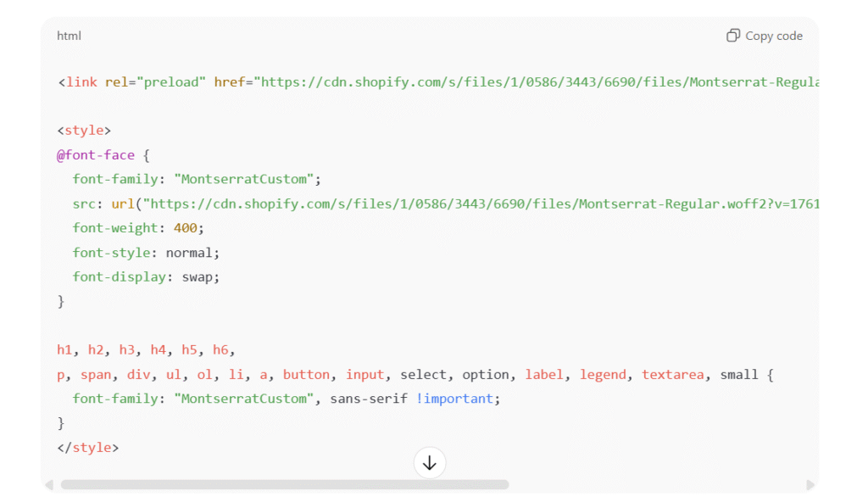Click the "swap" font-display value

[x=200, y=277]
